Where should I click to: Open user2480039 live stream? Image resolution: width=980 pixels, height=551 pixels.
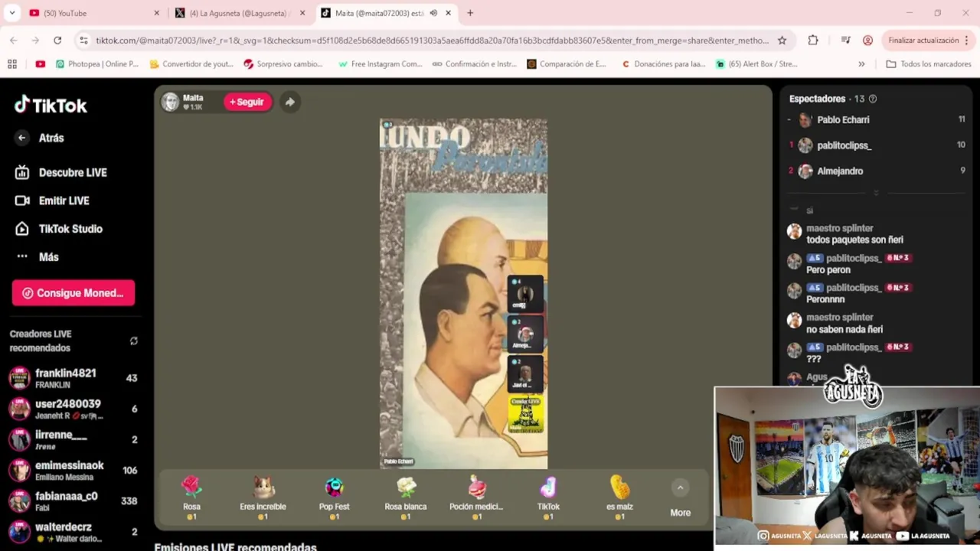click(73, 409)
